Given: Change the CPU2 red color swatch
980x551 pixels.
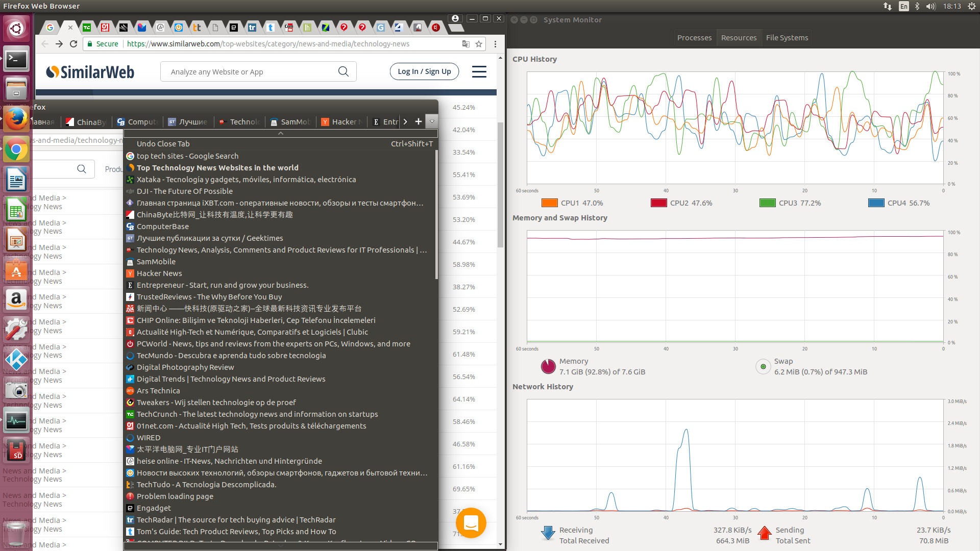Looking at the screenshot, I should (658, 203).
